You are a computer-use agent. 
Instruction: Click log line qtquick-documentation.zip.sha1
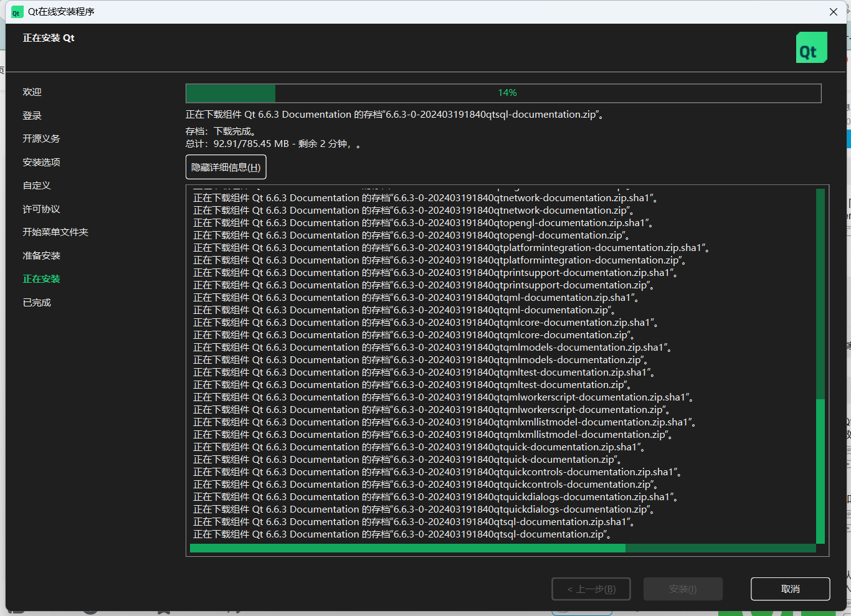pos(419,447)
